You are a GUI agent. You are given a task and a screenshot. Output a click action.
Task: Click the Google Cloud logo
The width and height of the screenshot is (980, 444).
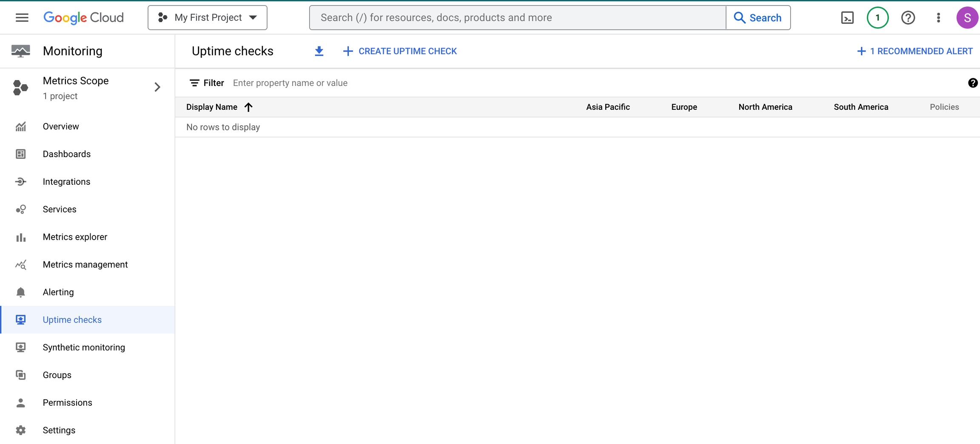83,17
